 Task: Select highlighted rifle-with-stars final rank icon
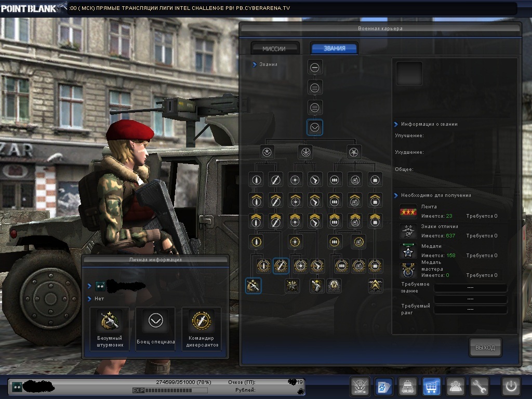point(253,286)
